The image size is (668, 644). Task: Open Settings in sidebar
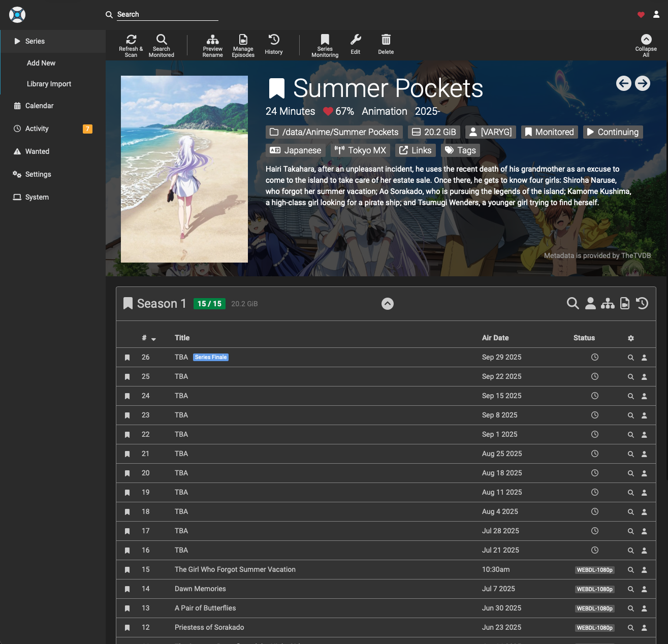[53, 174]
